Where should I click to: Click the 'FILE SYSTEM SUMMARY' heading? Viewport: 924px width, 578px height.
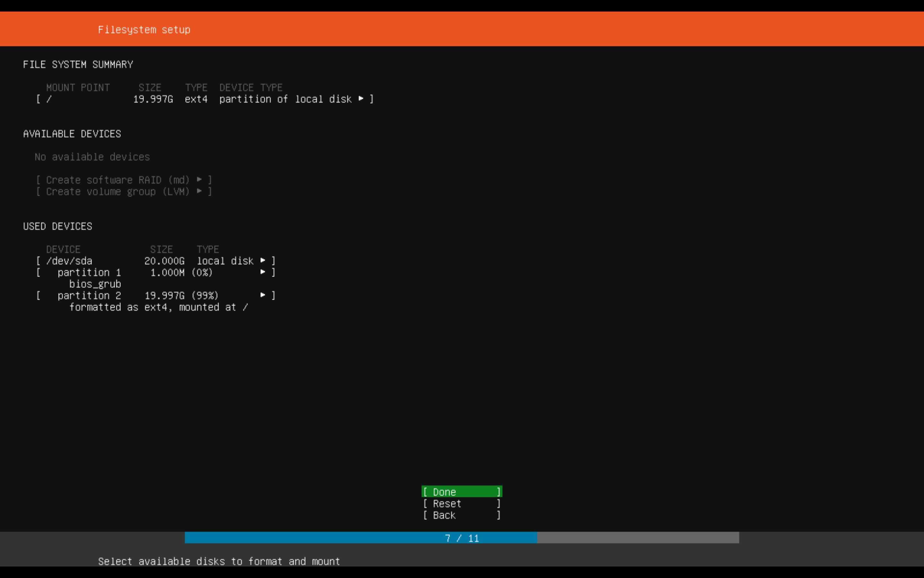pos(78,64)
